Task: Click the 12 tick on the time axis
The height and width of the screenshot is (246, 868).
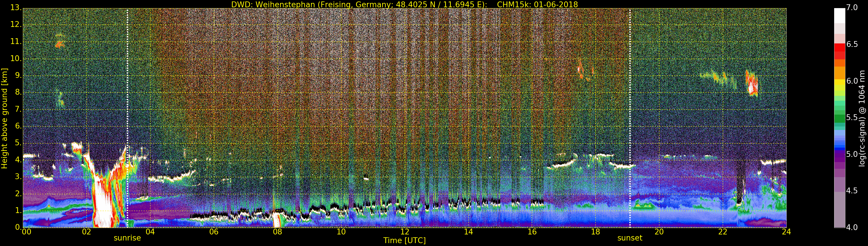Action: (404, 232)
